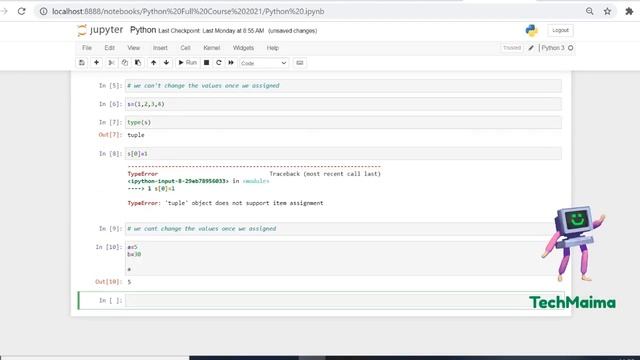Open the View menu
Screen dimensions: 640x360
(x=133, y=48)
